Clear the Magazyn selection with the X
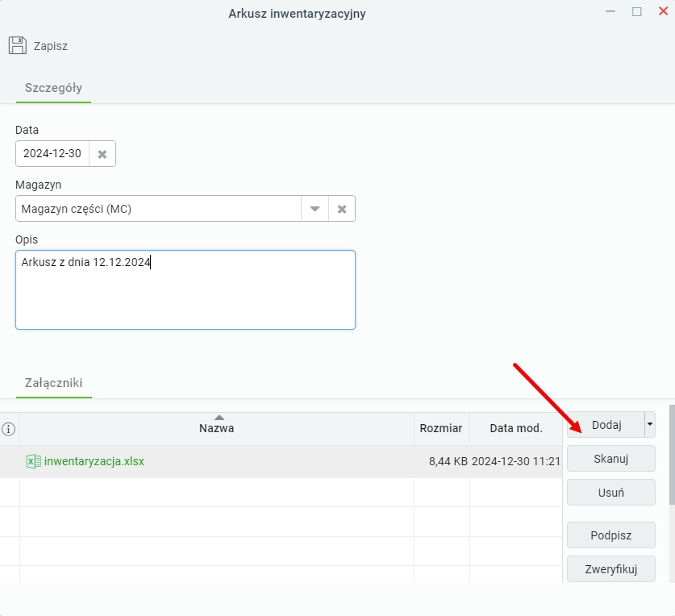Screen dimensions: 675x616 coord(342,209)
